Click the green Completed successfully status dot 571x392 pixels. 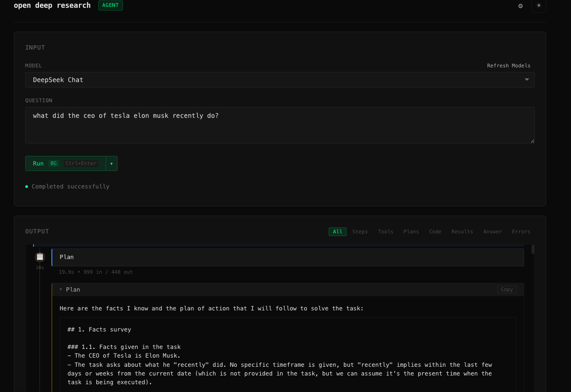(27, 186)
